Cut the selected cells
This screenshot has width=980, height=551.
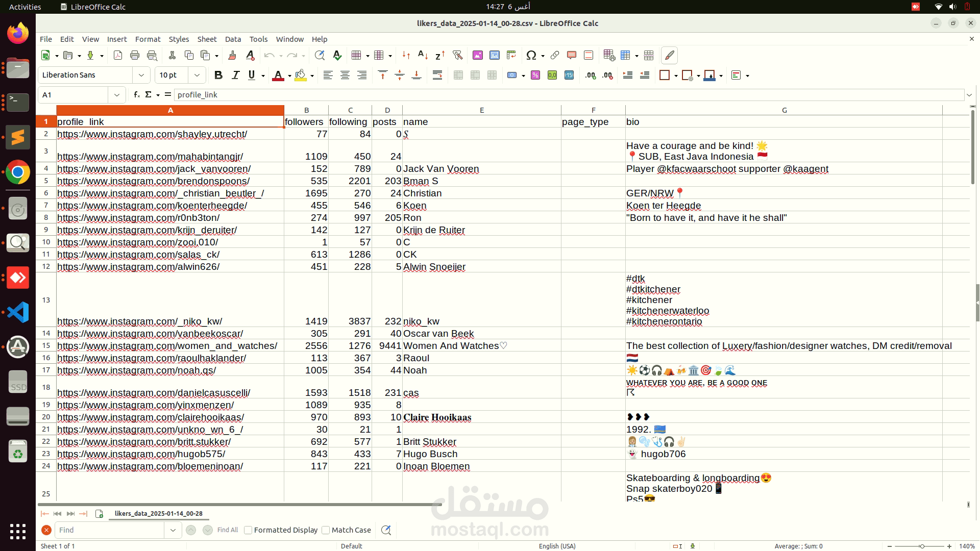(x=172, y=56)
